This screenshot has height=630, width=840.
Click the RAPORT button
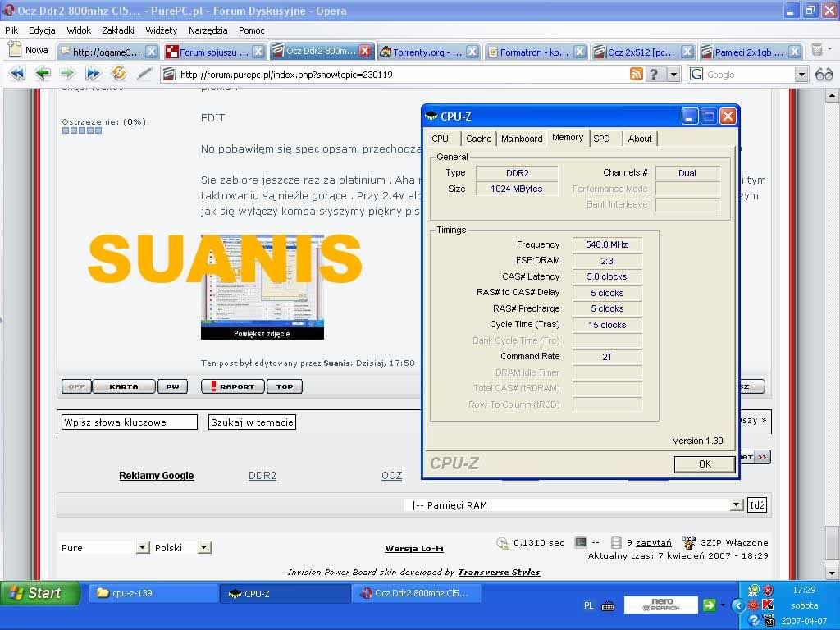(x=233, y=386)
